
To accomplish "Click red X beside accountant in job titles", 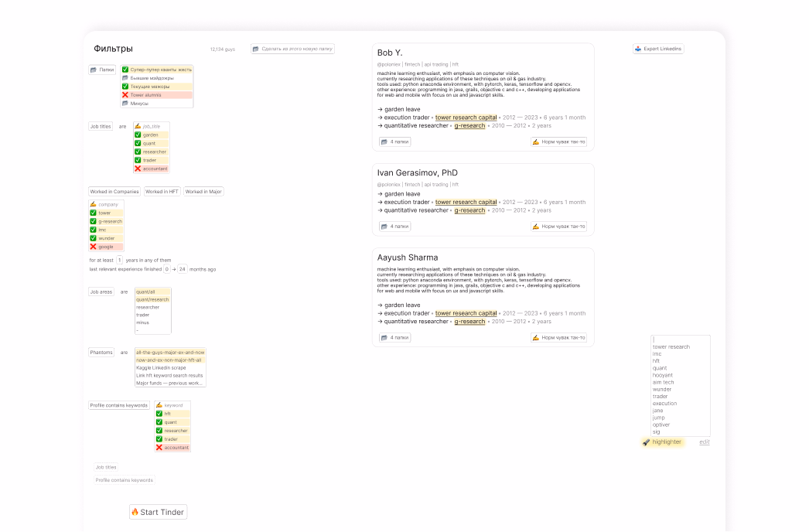I will [x=138, y=169].
